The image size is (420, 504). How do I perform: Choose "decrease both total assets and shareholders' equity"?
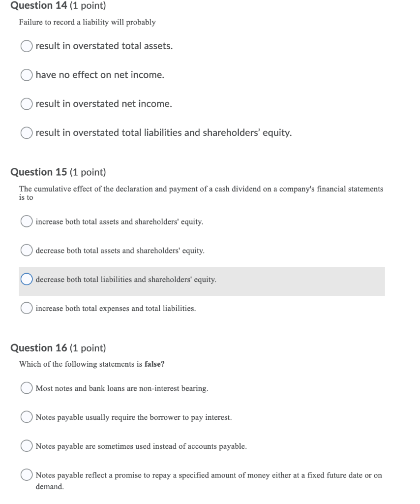[27, 250]
